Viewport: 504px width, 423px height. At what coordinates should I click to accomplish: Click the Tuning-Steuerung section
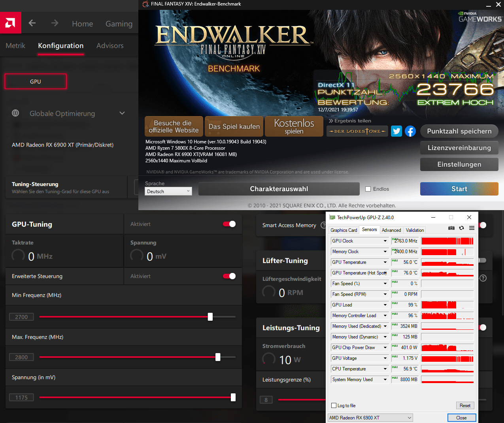pyautogui.click(x=66, y=187)
